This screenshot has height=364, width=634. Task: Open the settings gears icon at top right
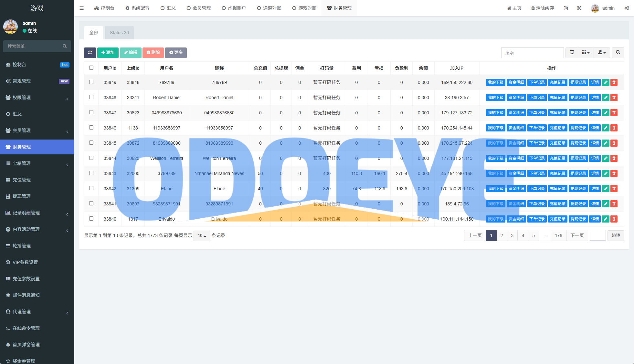(x=627, y=8)
